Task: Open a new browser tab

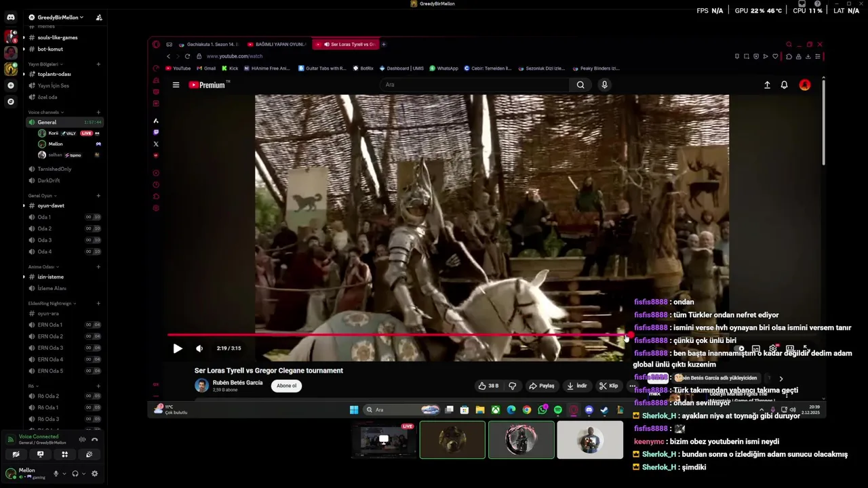Action: coord(384,44)
